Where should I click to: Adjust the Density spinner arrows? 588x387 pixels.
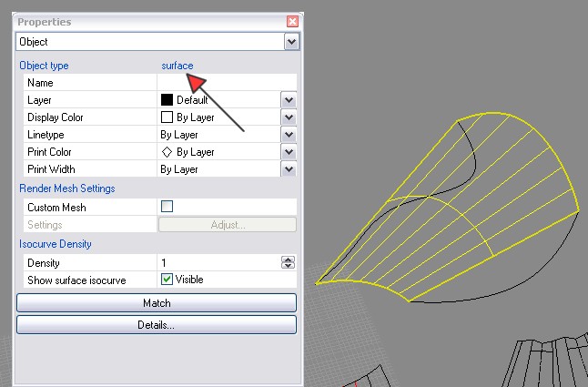(288, 262)
